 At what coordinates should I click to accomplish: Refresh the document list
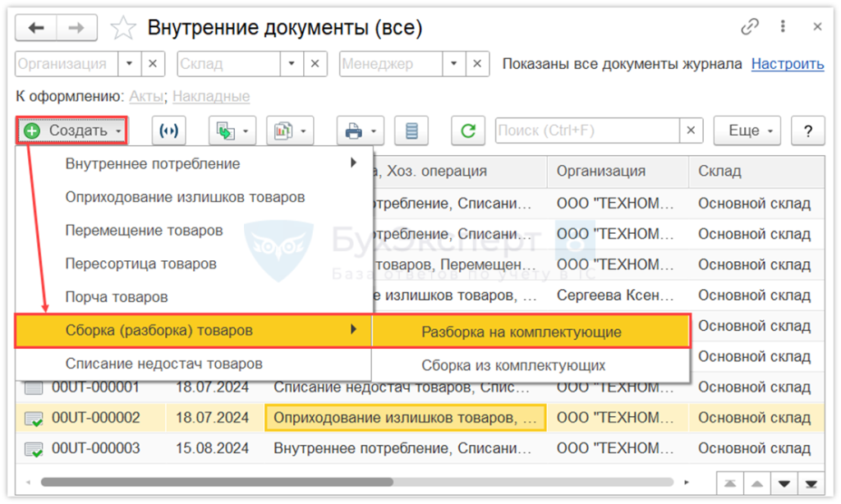click(x=468, y=131)
